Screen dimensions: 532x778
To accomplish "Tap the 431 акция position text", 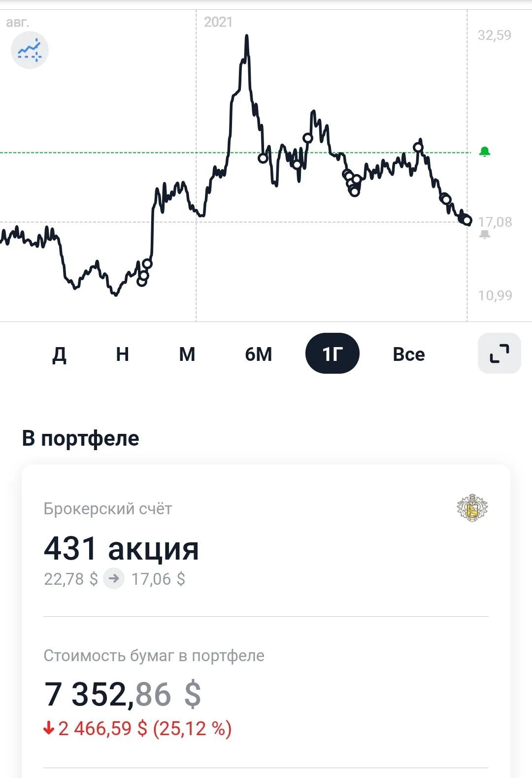I will [x=121, y=548].
